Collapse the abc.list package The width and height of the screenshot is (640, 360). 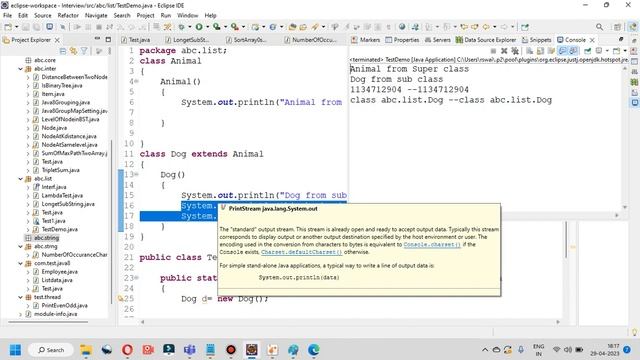[x=20, y=179]
